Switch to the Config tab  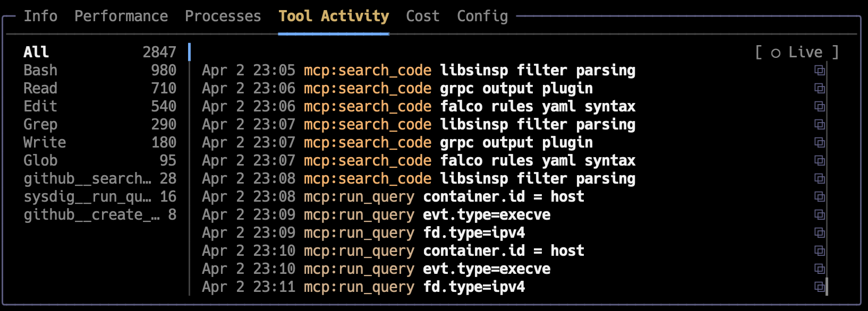coord(482,16)
